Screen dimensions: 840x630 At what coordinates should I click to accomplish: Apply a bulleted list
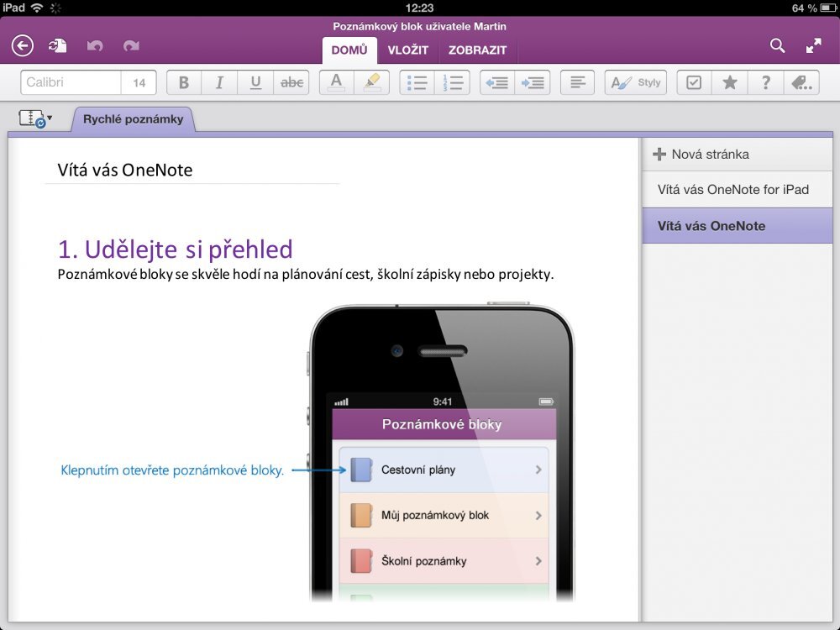click(x=416, y=81)
